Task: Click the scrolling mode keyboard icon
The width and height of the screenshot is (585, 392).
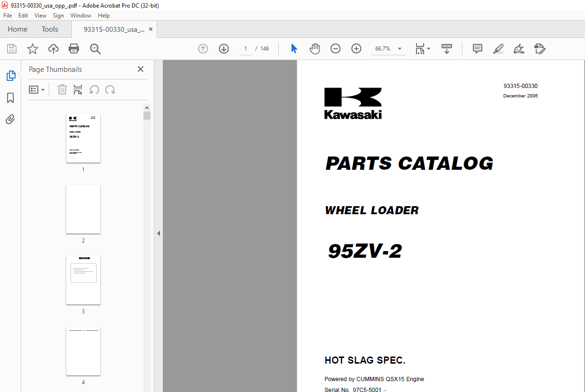Action: point(447,49)
